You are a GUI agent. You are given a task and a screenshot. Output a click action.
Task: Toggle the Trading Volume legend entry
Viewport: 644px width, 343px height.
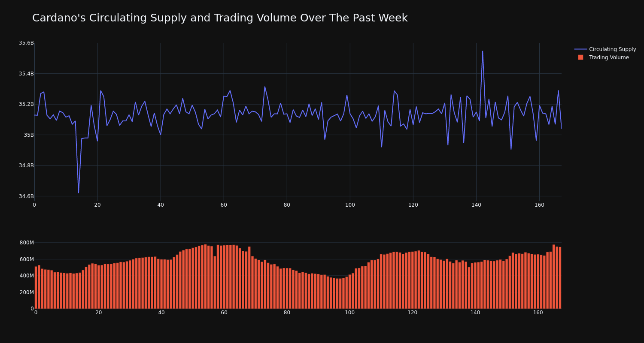(x=603, y=57)
